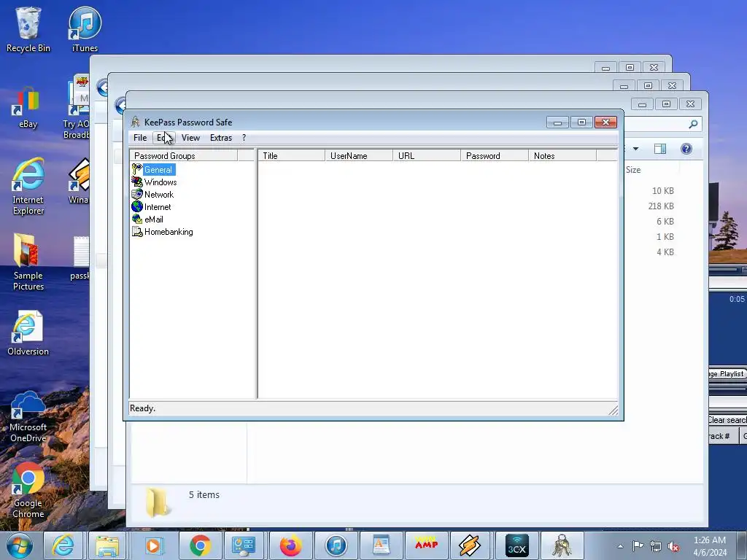Sort entries by URL column
747x560 pixels.
pos(427,156)
